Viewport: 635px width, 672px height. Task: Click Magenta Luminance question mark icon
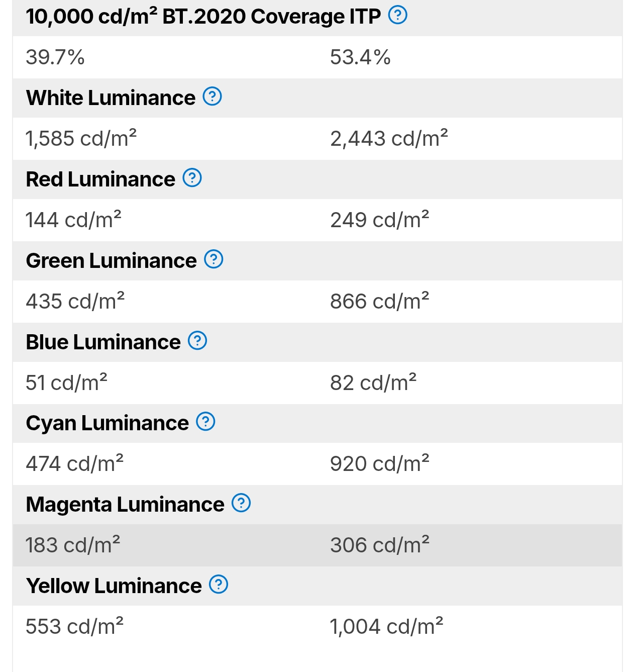(x=241, y=503)
